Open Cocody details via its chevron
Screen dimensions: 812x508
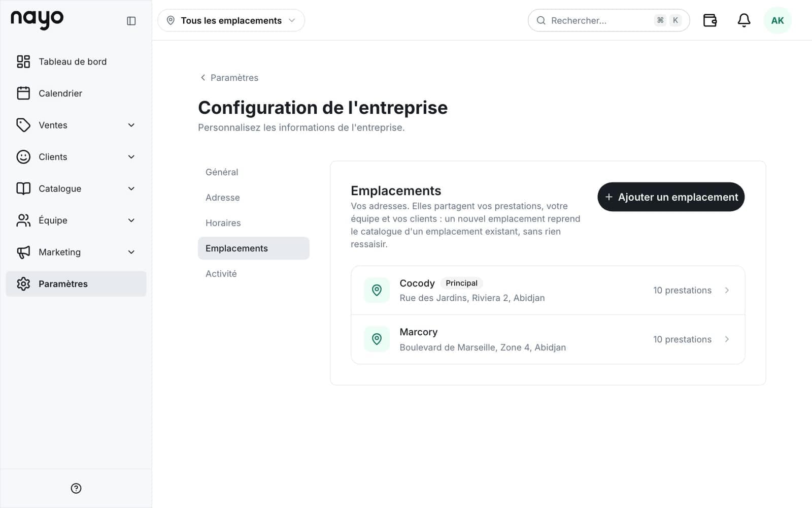(x=727, y=290)
